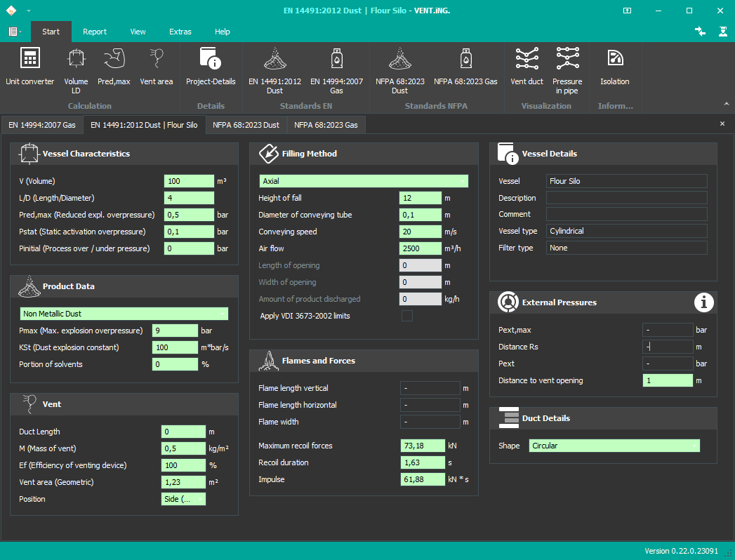
Task: Click the External Pressures info icon
Action: pos(704,302)
